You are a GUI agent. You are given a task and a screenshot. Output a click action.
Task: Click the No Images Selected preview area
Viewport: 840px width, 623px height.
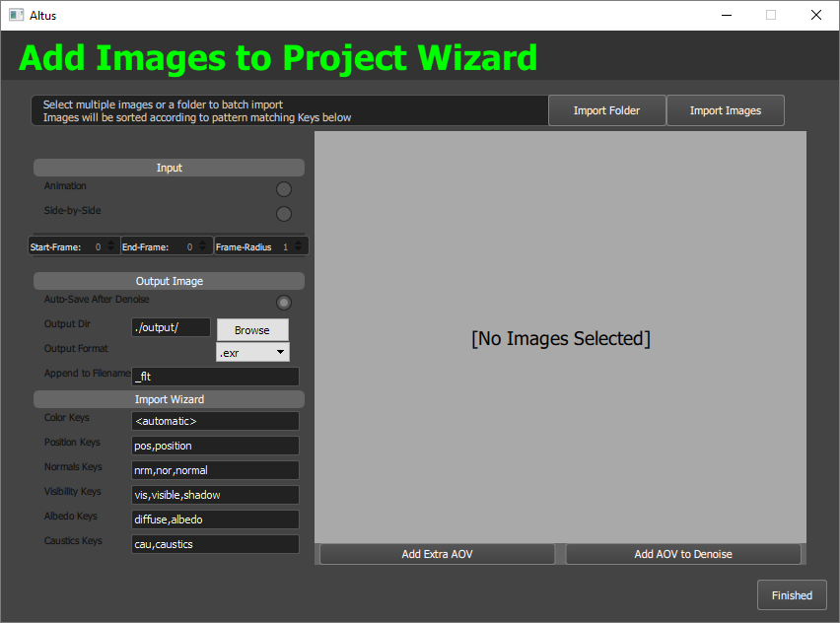coord(560,337)
